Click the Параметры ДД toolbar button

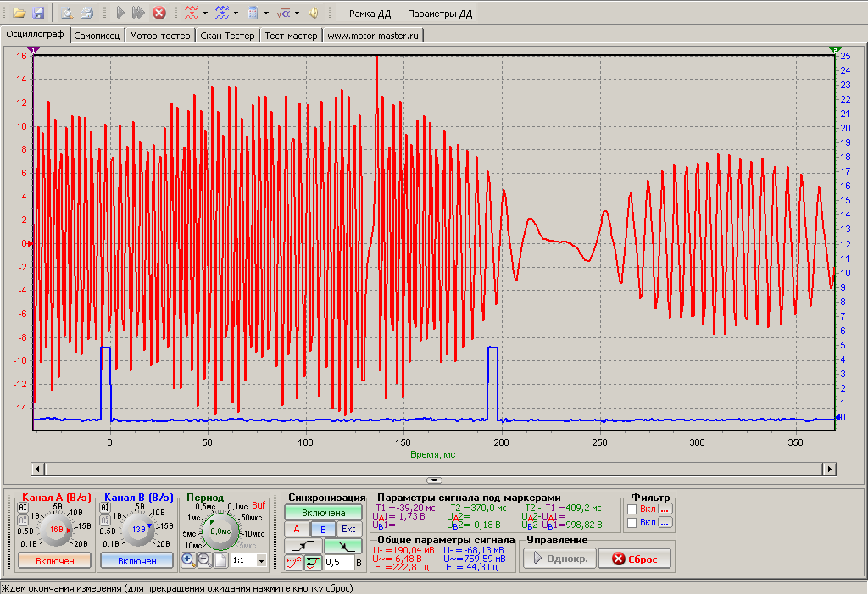tap(439, 14)
